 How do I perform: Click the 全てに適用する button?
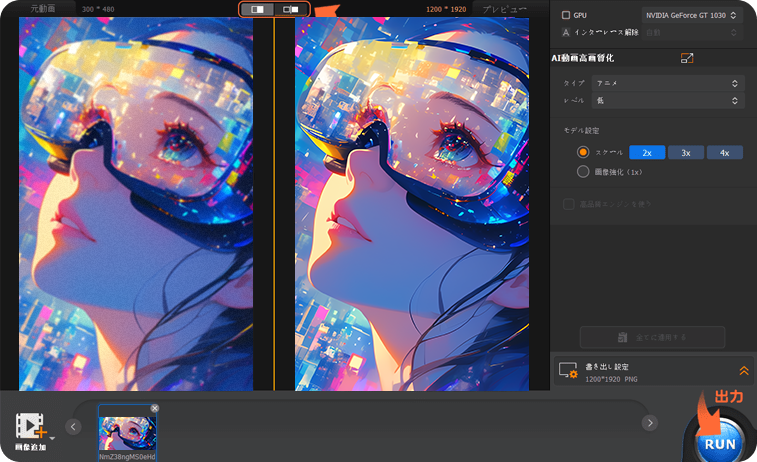(652, 337)
